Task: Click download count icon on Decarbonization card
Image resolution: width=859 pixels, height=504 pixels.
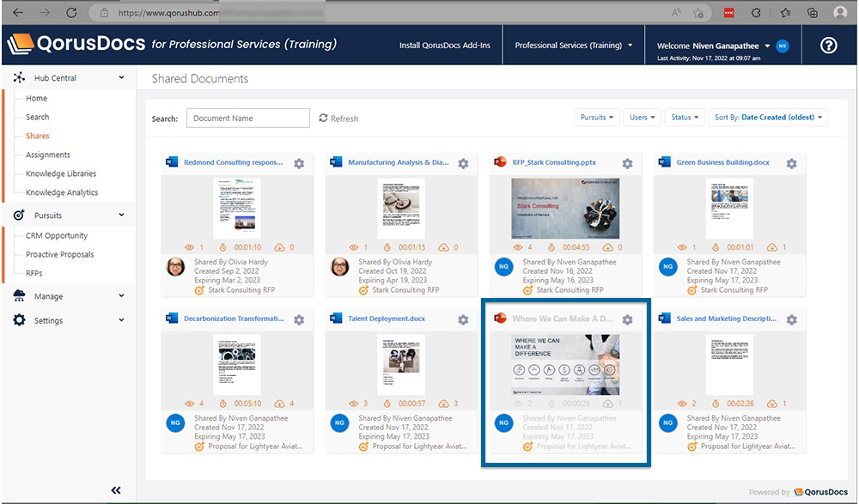Action: (279, 404)
